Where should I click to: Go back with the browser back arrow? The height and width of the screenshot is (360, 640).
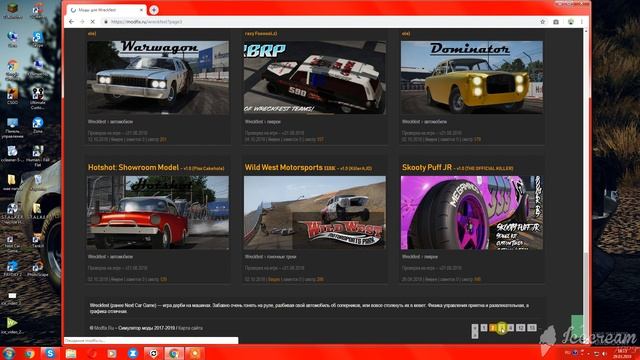click(72, 22)
